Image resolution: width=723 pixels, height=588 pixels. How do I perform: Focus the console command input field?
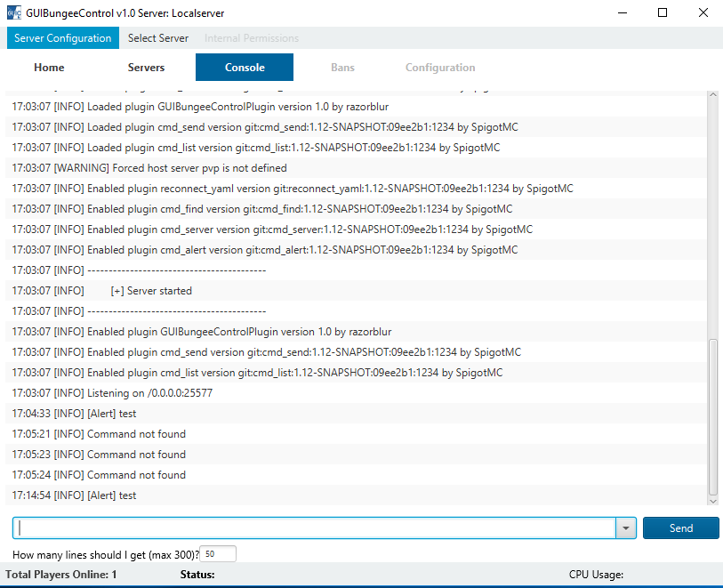(x=314, y=528)
